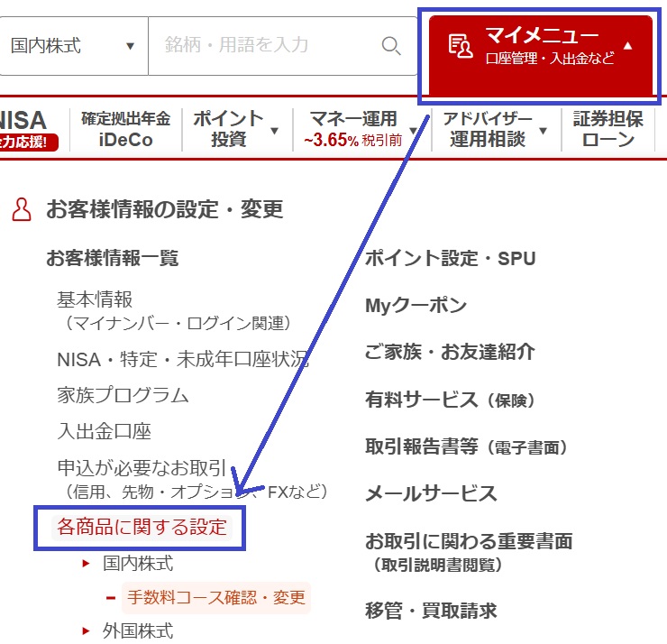Open 基本情報 settings link

click(95, 299)
